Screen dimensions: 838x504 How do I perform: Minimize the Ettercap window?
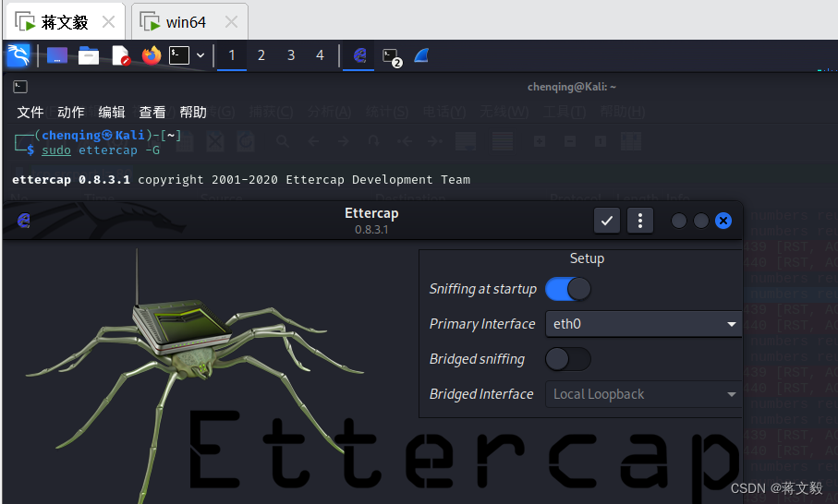click(679, 221)
